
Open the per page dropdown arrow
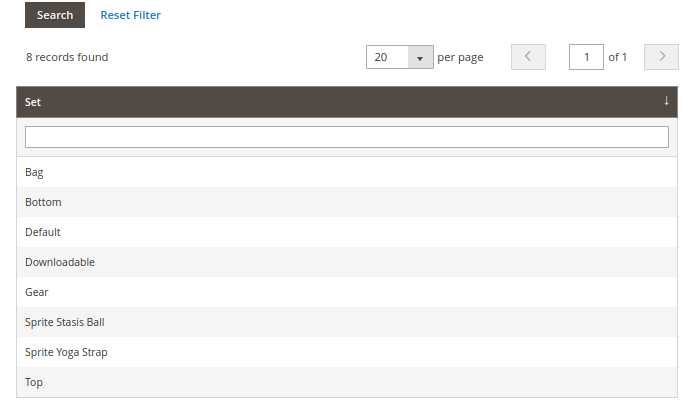pyautogui.click(x=420, y=58)
